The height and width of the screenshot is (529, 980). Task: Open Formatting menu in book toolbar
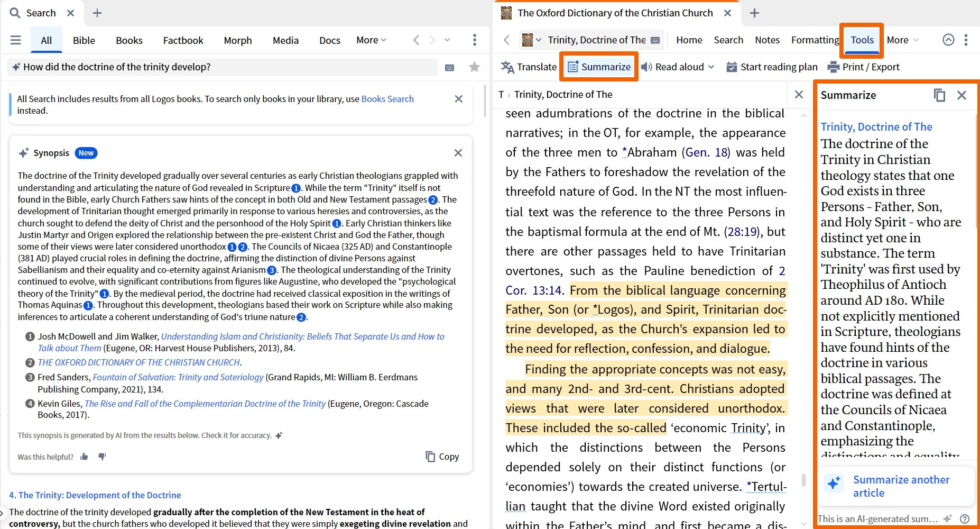(x=815, y=40)
